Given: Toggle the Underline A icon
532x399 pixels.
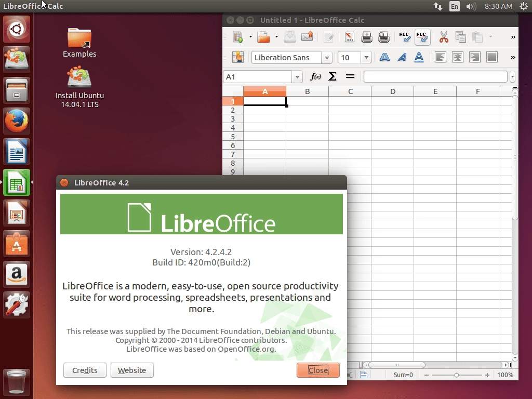Looking at the screenshot, I should coord(419,57).
